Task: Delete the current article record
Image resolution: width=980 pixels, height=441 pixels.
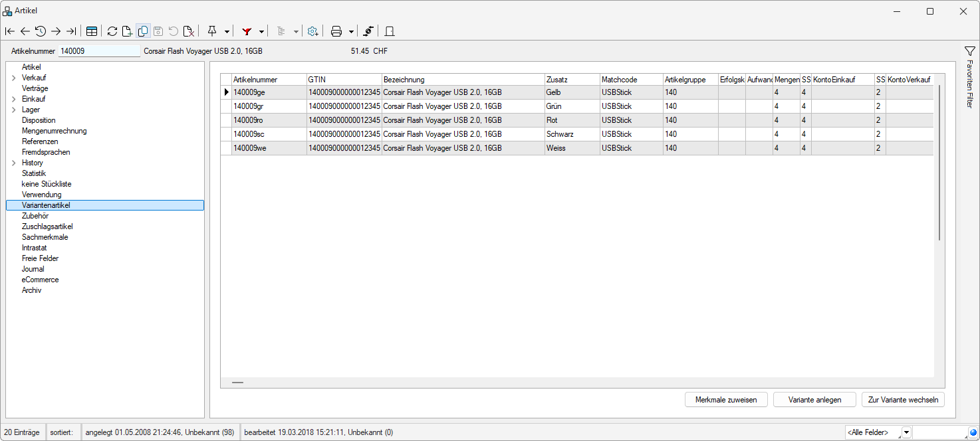Action: point(189,31)
